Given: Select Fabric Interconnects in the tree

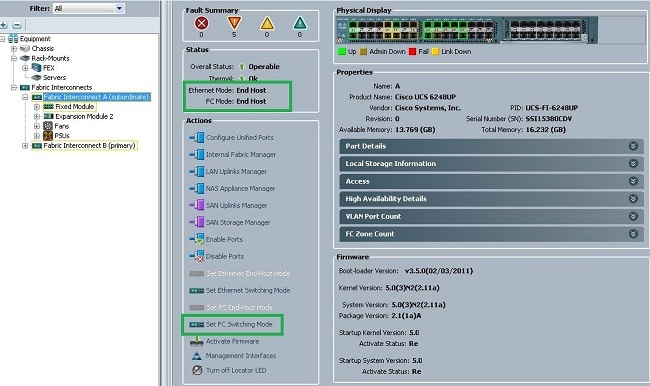Looking at the screenshot, I should coord(62,87).
